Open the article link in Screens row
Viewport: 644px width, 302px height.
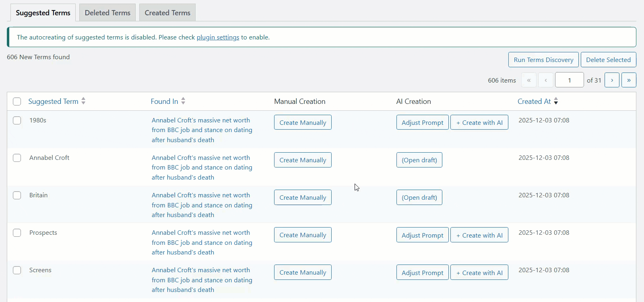pyautogui.click(x=202, y=280)
